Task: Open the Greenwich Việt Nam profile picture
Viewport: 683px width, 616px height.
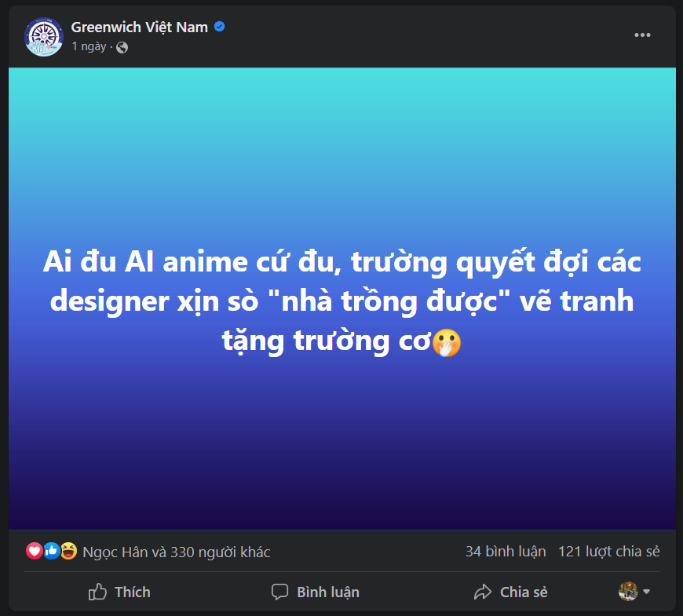Action: 43,37
